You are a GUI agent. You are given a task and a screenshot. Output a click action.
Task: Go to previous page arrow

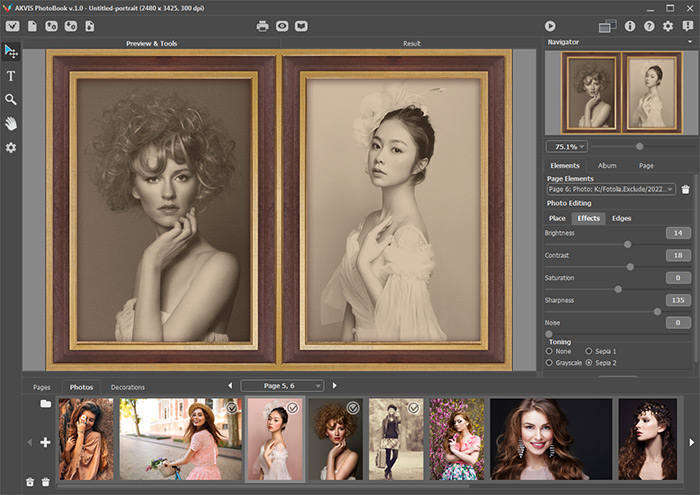230,386
